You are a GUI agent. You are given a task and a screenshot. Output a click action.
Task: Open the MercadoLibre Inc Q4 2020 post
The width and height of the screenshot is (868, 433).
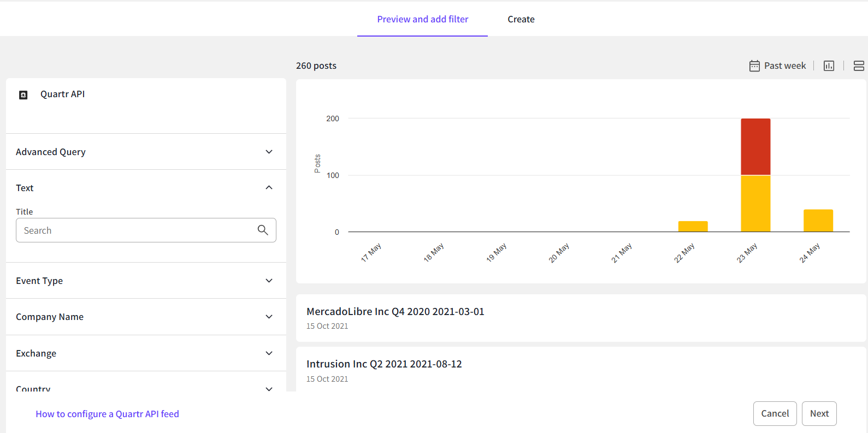[x=395, y=312]
